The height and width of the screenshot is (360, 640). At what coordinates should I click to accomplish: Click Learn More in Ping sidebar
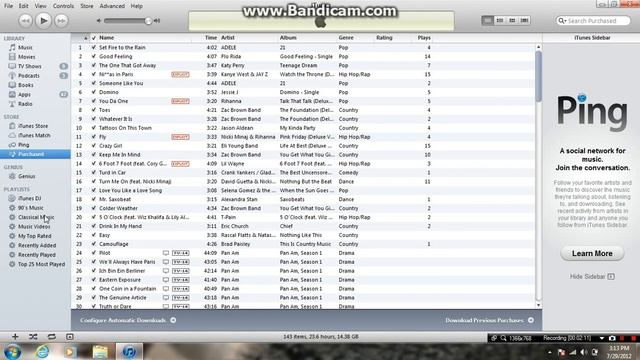592,253
